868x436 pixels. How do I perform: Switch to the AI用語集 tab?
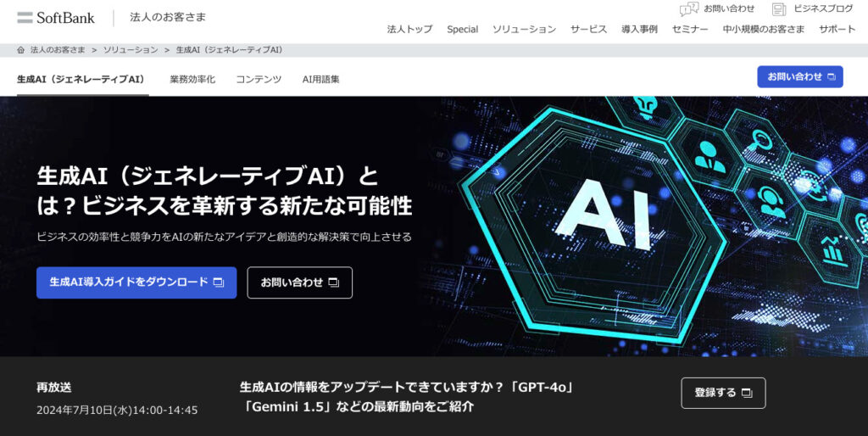click(x=321, y=79)
